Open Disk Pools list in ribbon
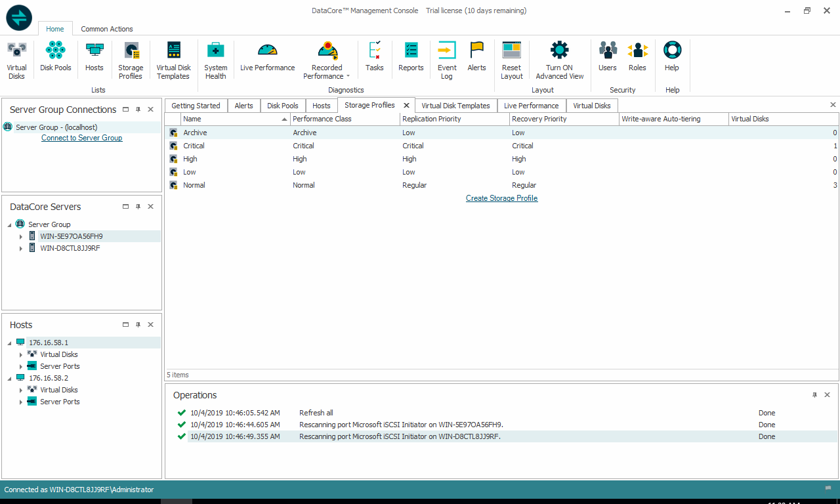 [x=56, y=56]
